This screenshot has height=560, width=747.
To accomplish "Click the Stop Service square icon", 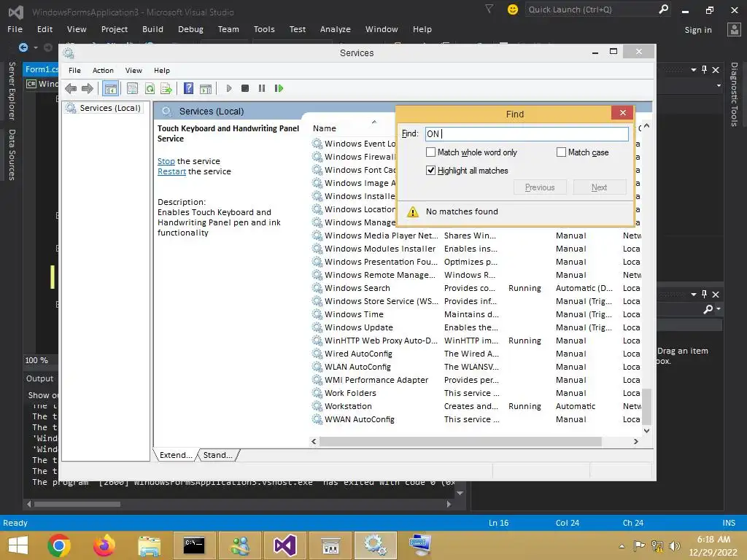I will click(245, 88).
